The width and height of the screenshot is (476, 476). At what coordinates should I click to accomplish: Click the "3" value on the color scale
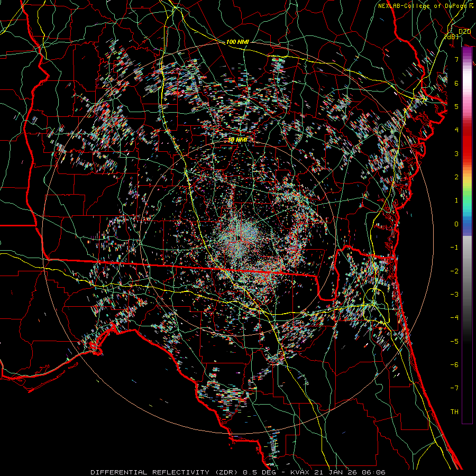pos(456,153)
